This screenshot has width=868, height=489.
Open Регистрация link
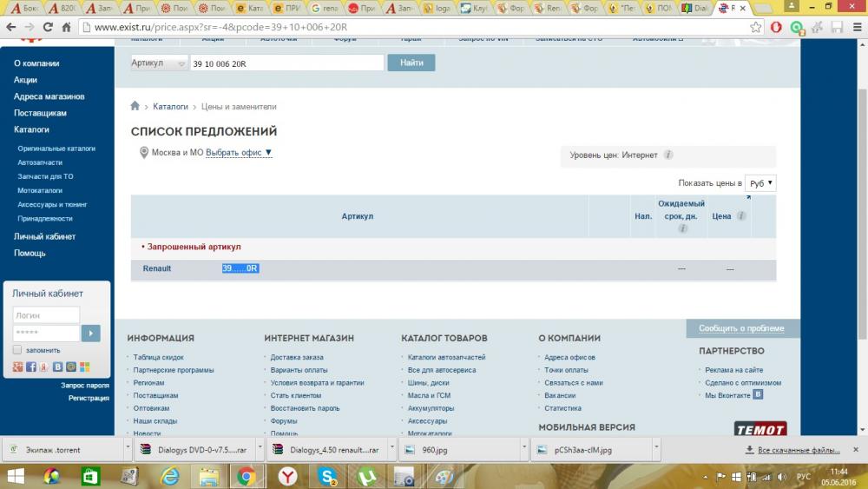(89, 398)
